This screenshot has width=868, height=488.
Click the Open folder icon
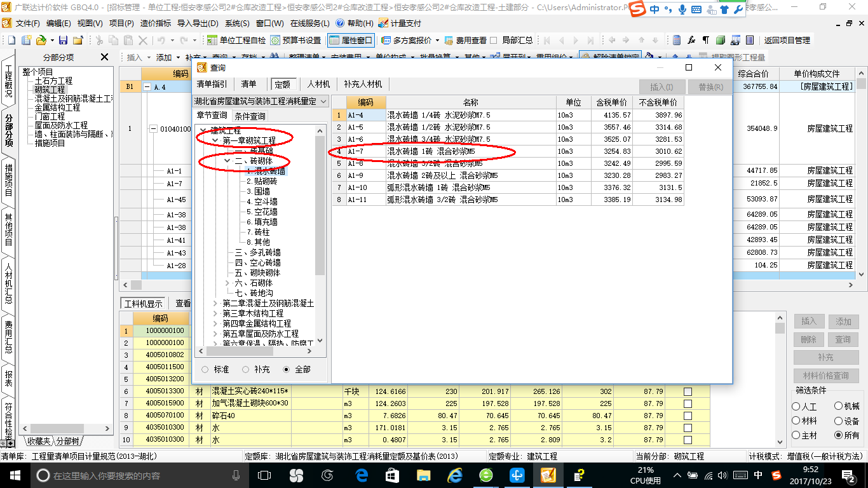click(x=41, y=40)
